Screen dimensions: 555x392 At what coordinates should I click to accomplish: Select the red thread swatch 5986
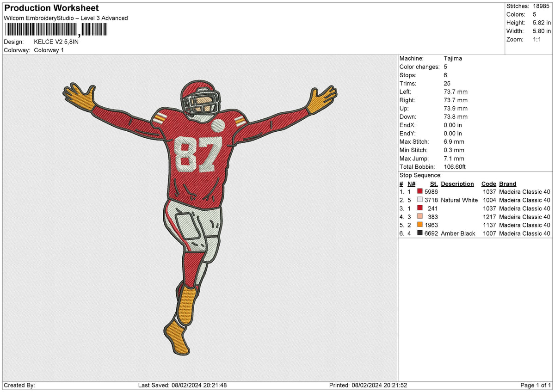click(x=421, y=191)
